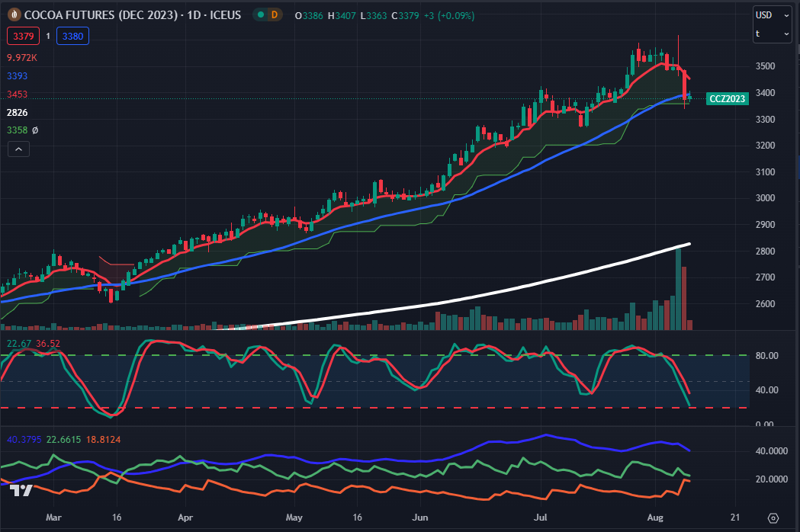
Task: Click the 40.0000 indicator axis label
Action: pos(772,451)
